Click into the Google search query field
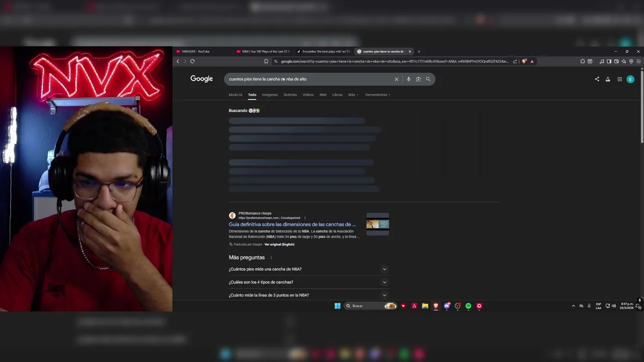644x362 pixels. tap(309, 79)
